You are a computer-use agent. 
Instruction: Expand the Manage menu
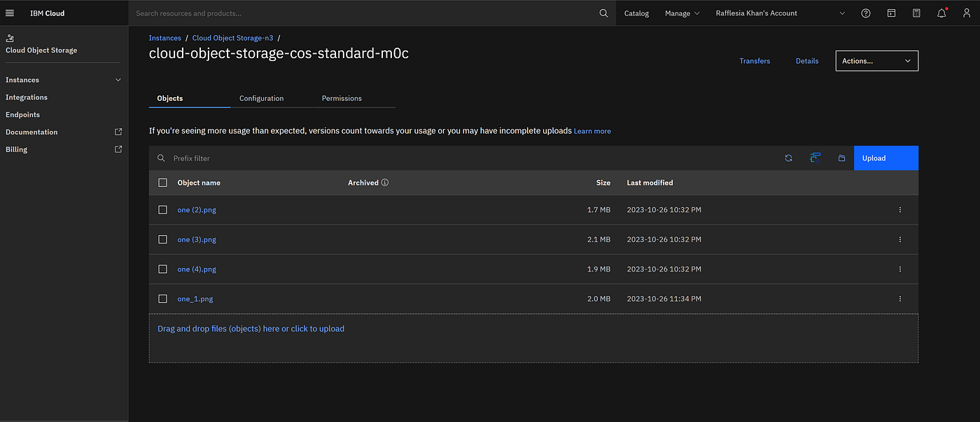tap(682, 13)
